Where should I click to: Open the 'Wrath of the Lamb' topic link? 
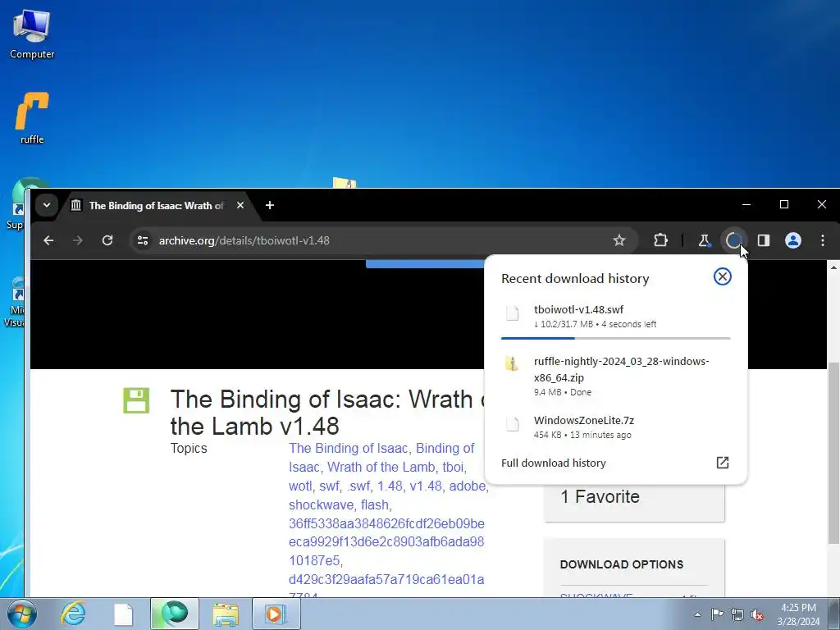pos(381,467)
